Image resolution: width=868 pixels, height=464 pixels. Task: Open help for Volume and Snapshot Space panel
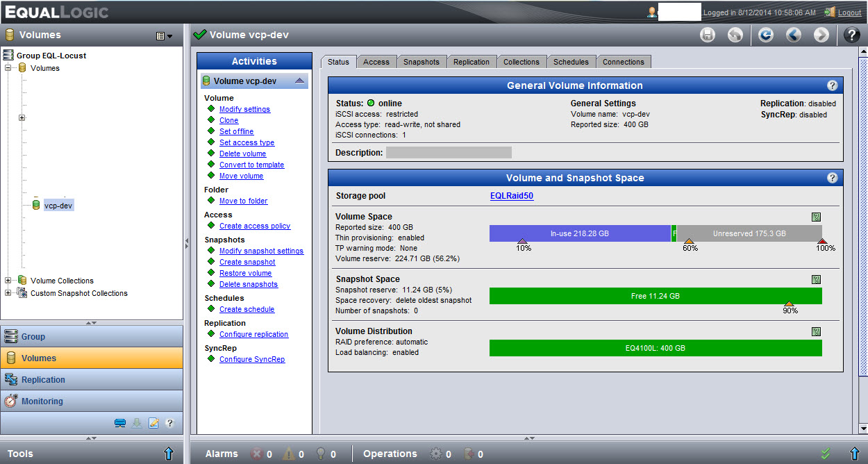[x=832, y=178]
